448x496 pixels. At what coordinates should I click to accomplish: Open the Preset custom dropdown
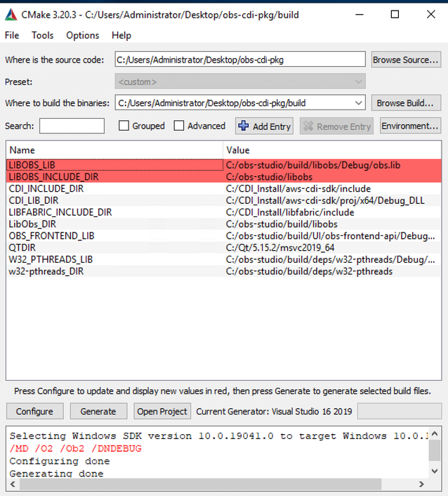[240, 81]
